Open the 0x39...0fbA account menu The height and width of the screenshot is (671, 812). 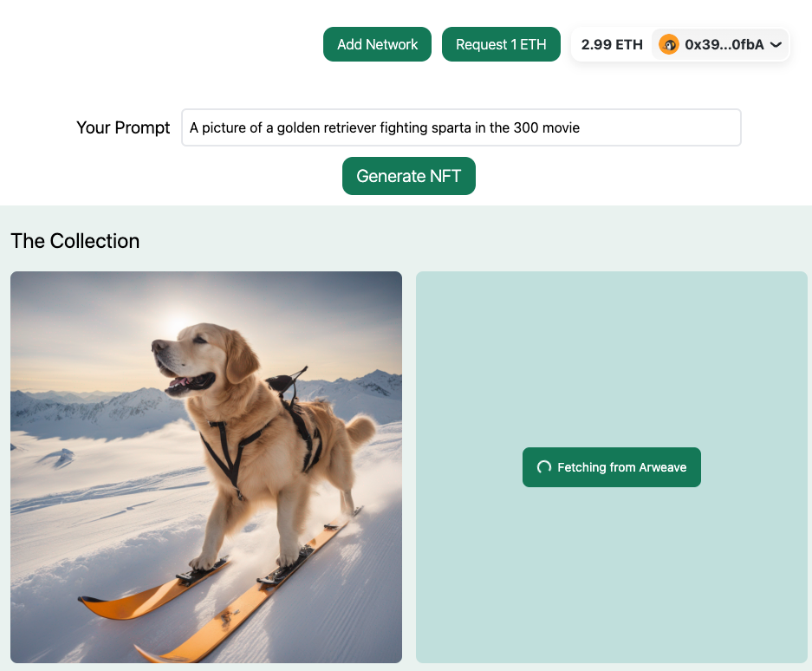[723, 44]
